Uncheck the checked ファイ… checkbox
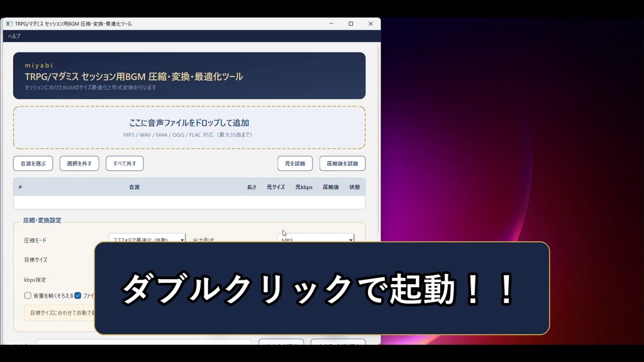644x362 pixels. pyautogui.click(x=77, y=295)
